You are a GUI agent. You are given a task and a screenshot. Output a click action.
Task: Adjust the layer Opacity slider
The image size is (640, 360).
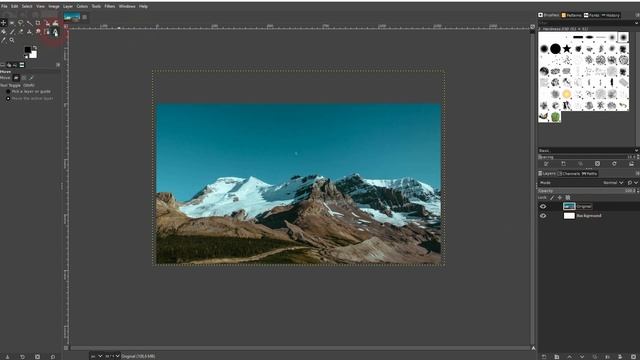[x=586, y=191]
